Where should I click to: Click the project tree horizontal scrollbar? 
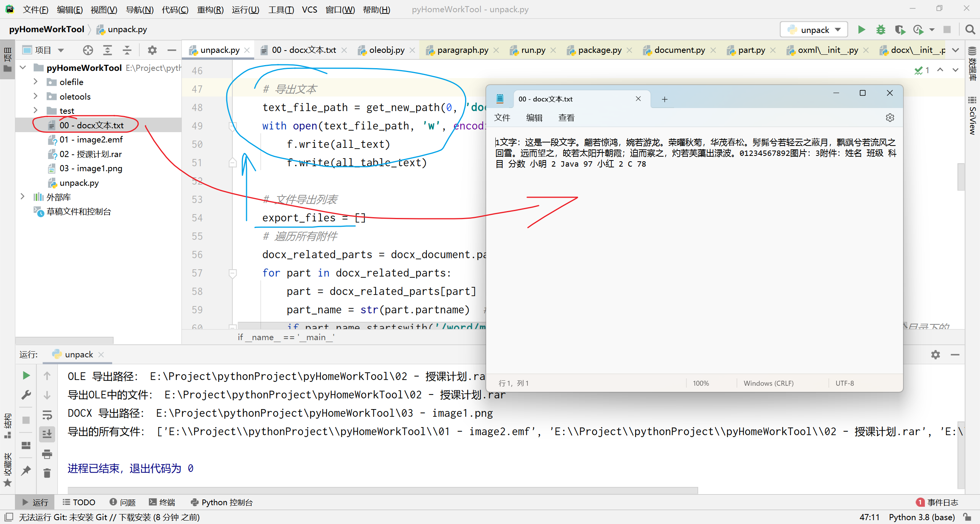pyautogui.click(x=64, y=340)
